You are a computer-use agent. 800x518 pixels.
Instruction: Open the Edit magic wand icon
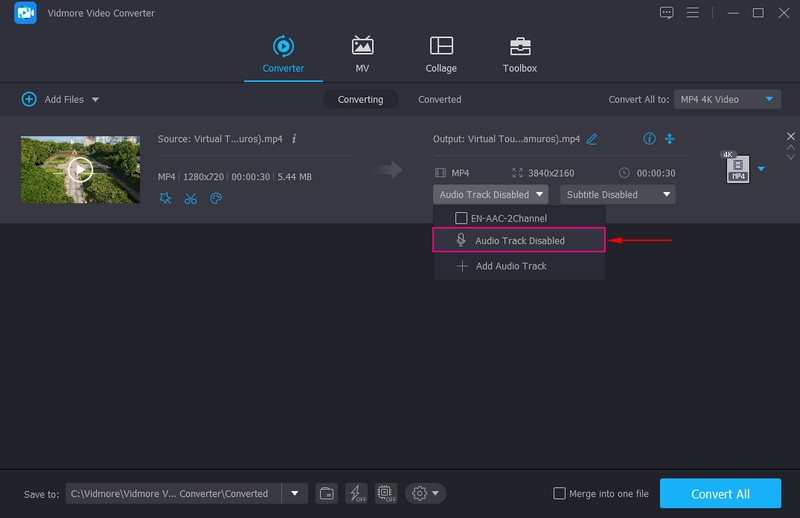pos(166,198)
